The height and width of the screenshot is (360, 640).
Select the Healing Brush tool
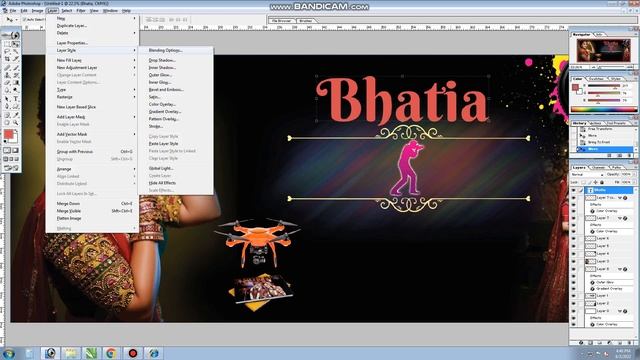click(x=7, y=68)
